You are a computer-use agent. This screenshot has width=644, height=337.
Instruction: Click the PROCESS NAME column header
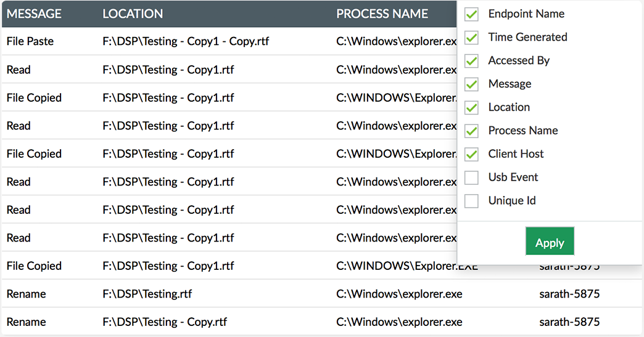(x=382, y=14)
